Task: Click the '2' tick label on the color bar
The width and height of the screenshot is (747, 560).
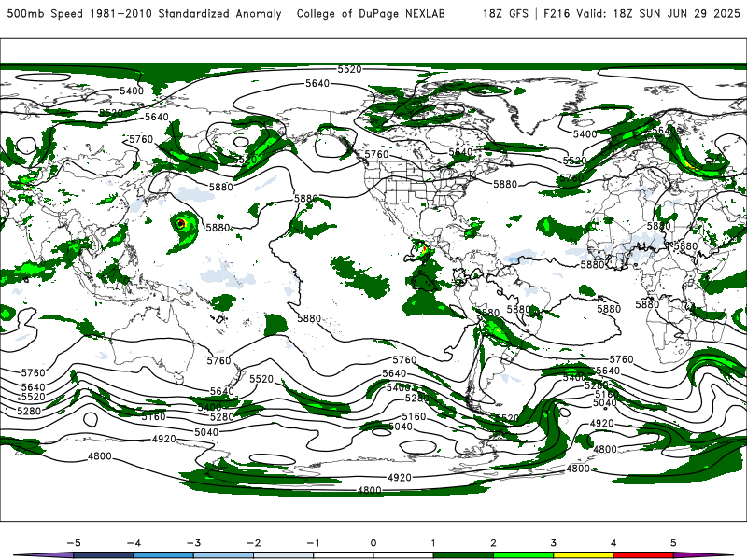Action: click(493, 543)
